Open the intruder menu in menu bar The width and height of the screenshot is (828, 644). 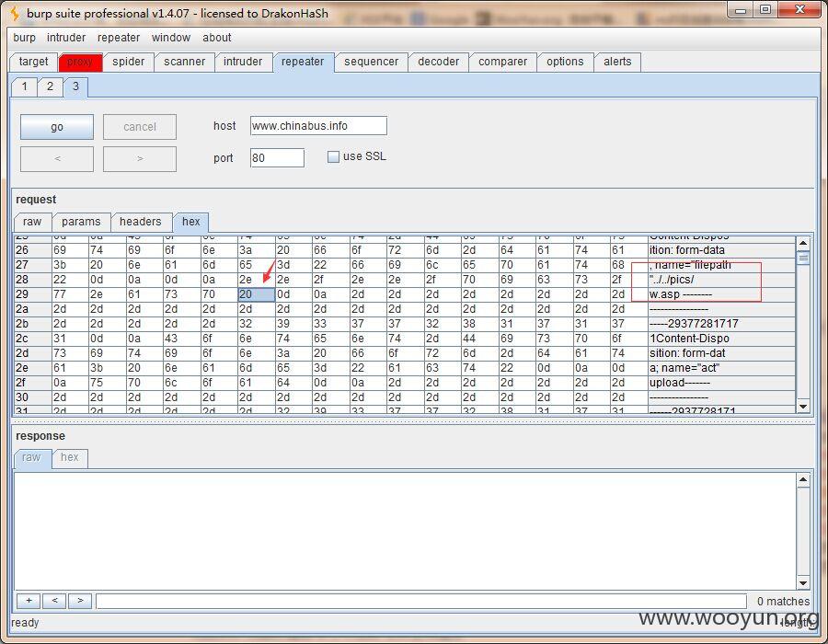click(66, 38)
